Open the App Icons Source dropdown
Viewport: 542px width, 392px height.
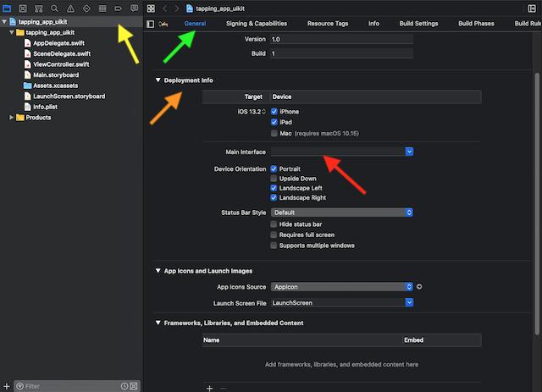pos(342,287)
